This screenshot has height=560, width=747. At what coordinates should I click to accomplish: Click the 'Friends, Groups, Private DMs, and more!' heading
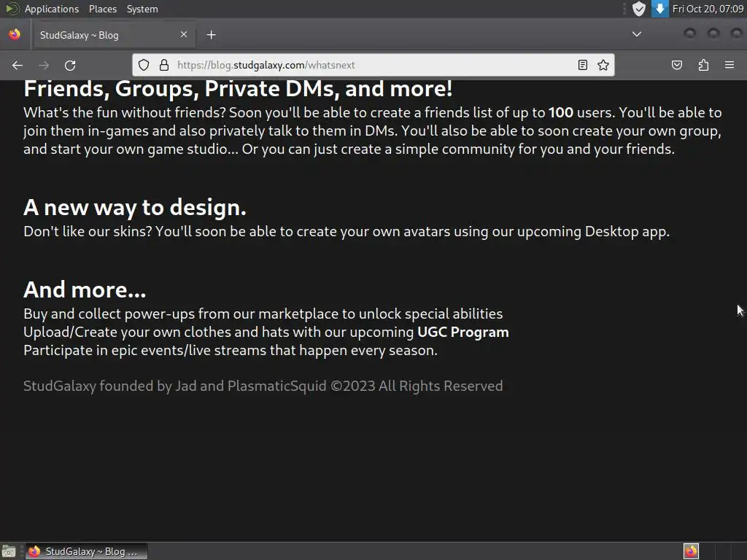pos(239,88)
